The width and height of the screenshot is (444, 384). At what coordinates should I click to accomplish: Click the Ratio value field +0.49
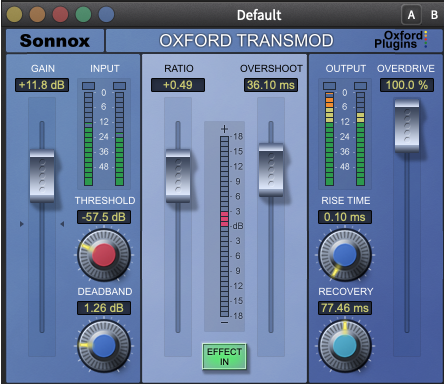(x=178, y=85)
